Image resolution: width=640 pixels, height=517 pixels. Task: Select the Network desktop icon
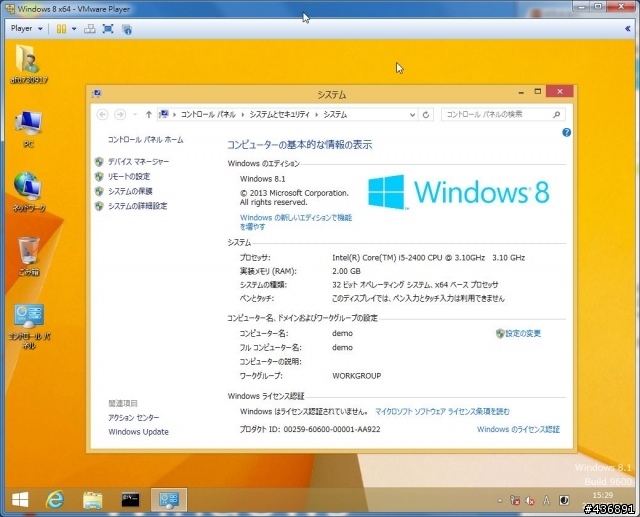(29, 192)
